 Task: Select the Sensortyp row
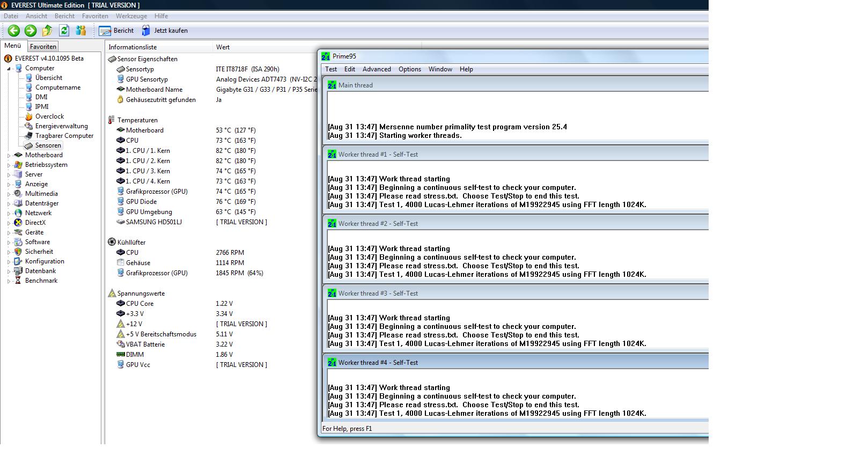(x=211, y=69)
